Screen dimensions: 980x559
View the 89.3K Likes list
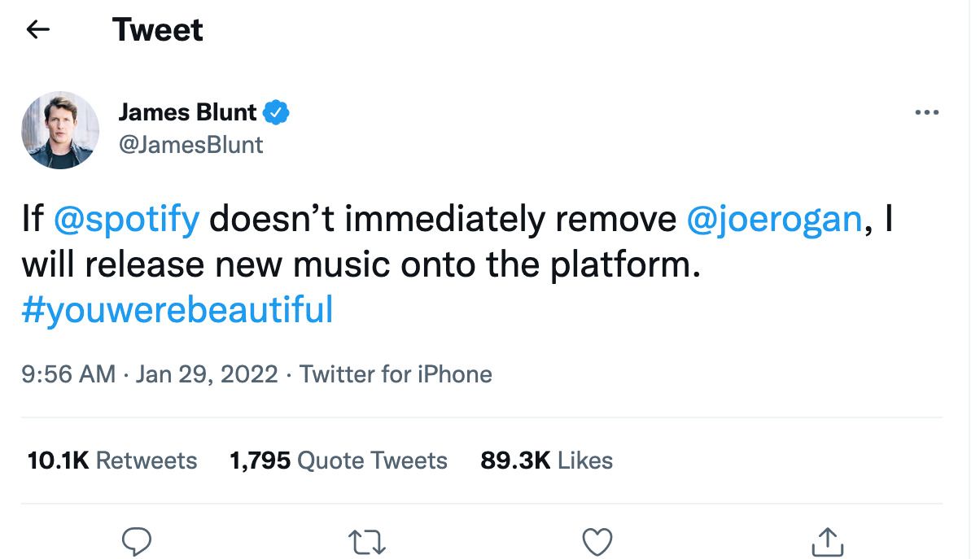click(546, 461)
